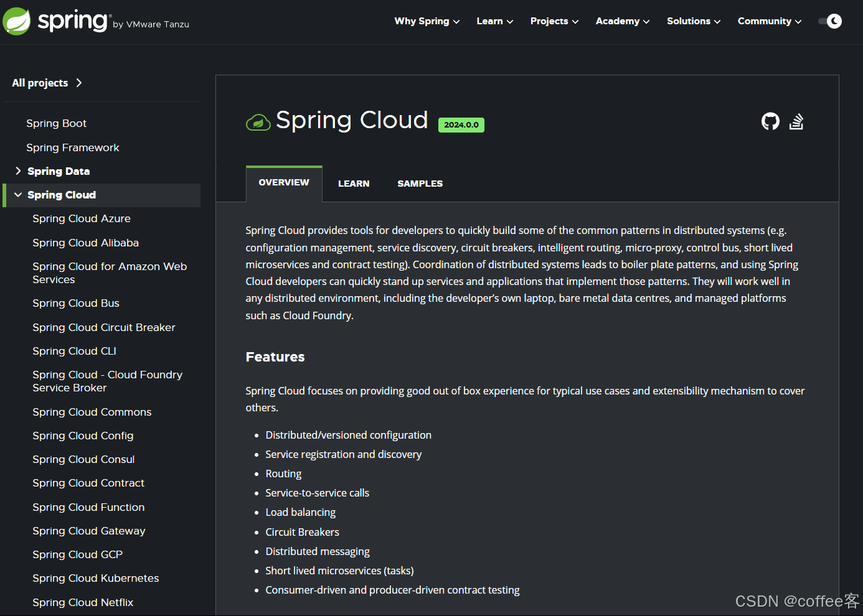Switch to the LEARN tab

(354, 184)
